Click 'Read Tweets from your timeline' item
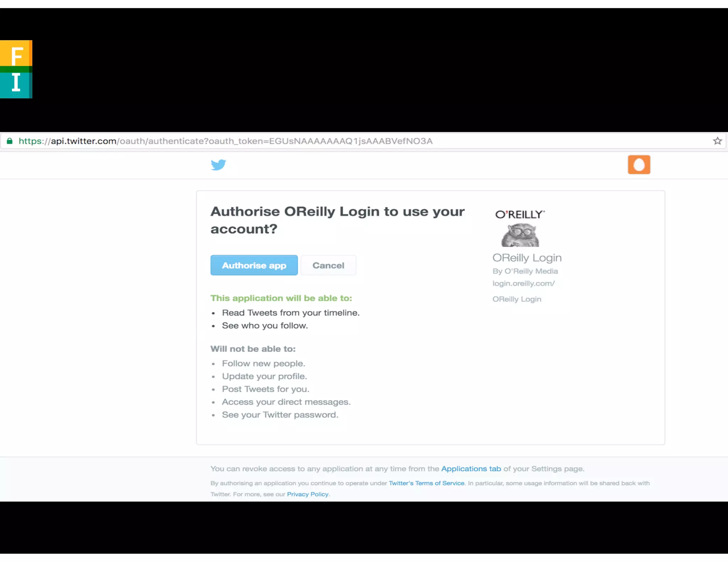 pos(291,313)
